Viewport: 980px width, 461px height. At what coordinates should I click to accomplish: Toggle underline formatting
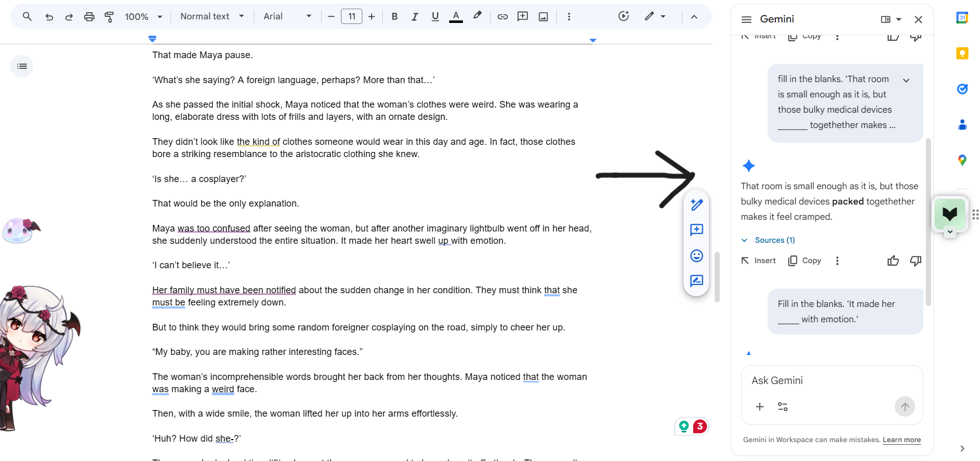pyautogui.click(x=435, y=17)
